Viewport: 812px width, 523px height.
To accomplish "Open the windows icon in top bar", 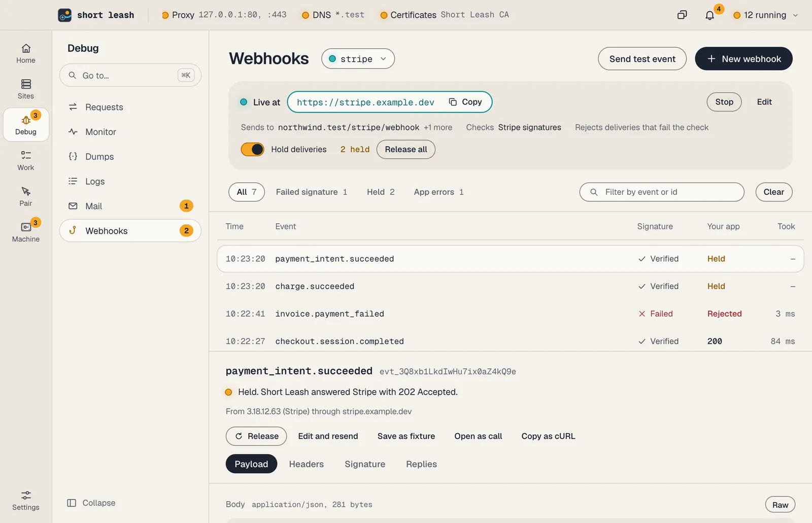I will [682, 15].
